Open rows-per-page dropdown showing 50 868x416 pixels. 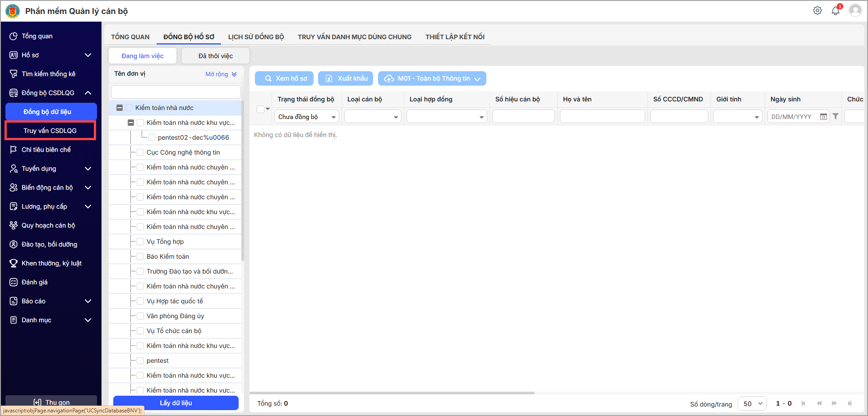[x=752, y=403]
